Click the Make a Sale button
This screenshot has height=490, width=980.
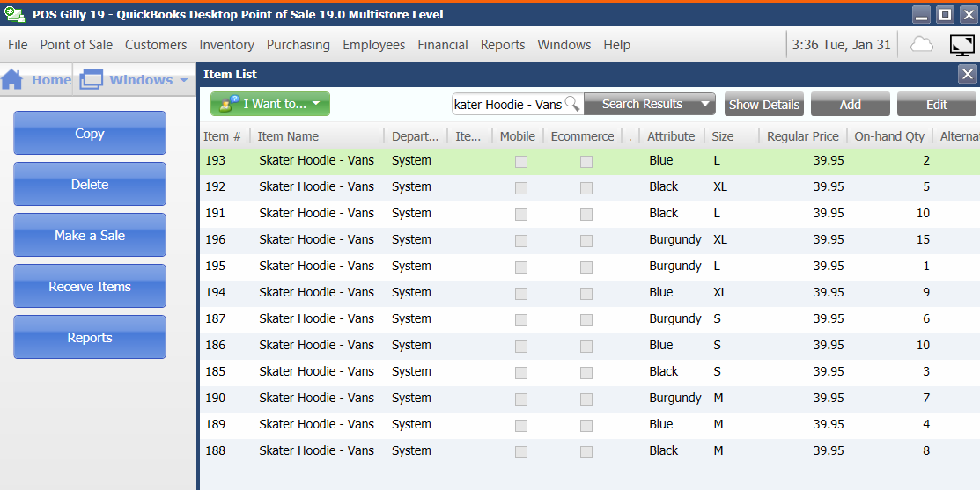[x=90, y=235]
